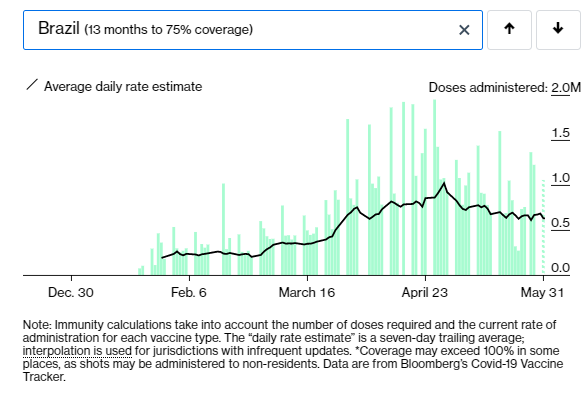Clear the Brazil selection with the X icon
This screenshot has width=582, height=397.
point(464,30)
